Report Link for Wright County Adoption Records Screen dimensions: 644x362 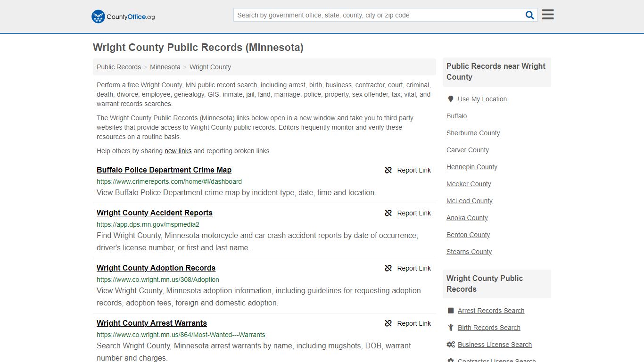[x=414, y=268]
